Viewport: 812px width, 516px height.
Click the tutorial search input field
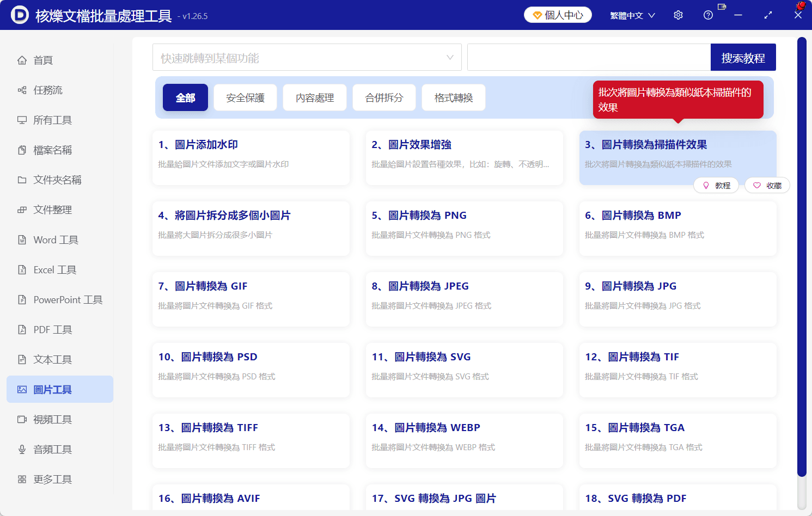[589, 57]
